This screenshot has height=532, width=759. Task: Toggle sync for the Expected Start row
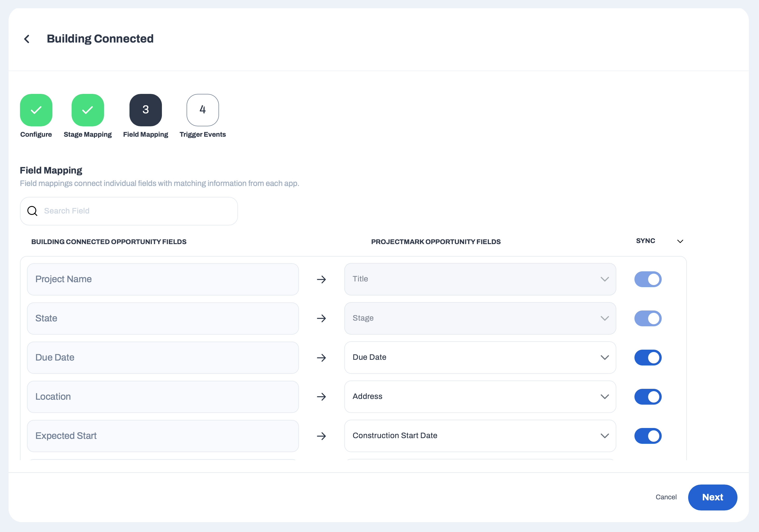[x=648, y=436]
